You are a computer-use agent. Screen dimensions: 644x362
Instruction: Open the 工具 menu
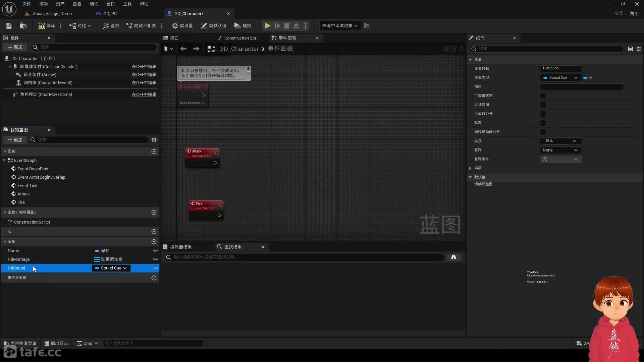[127, 4]
